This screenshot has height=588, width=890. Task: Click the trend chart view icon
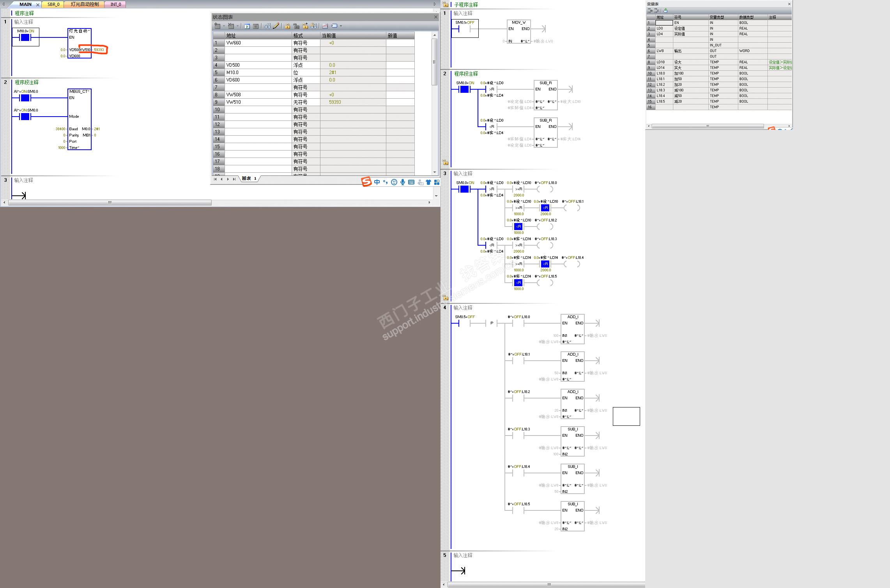pyautogui.click(x=325, y=26)
